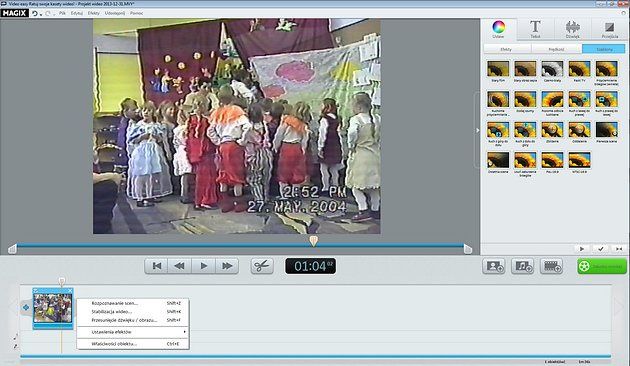Open the undo history dropdown arrow
Viewport: 630px width, 366px height.
[x=41, y=14]
